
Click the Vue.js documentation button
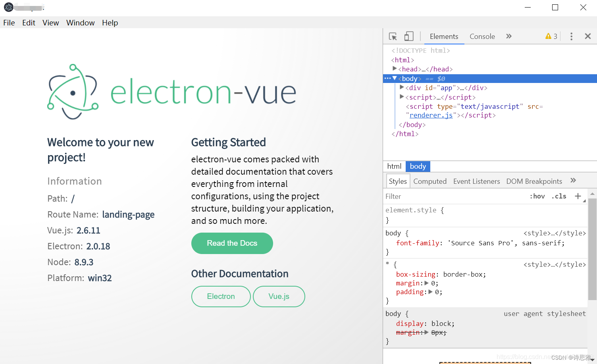tap(279, 297)
